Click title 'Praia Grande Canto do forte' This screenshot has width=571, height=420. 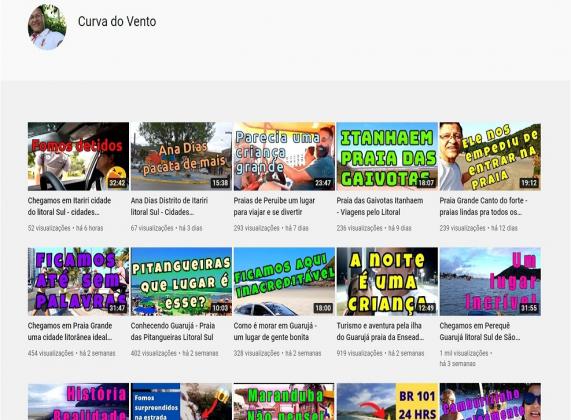pos(484,206)
